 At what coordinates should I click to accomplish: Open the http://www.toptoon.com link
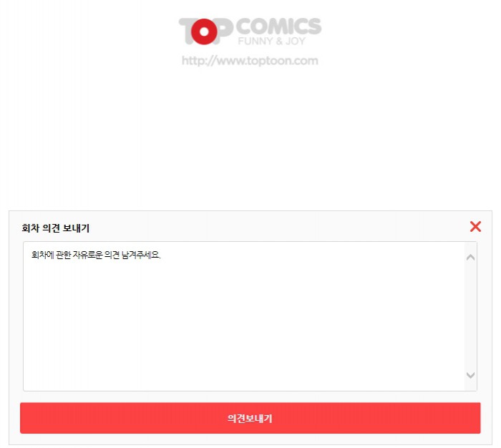pyautogui.click(x=250, y=61)
